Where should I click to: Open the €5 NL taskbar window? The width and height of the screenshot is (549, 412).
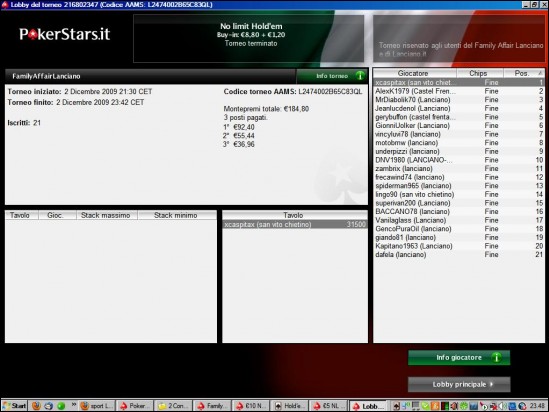328,406
